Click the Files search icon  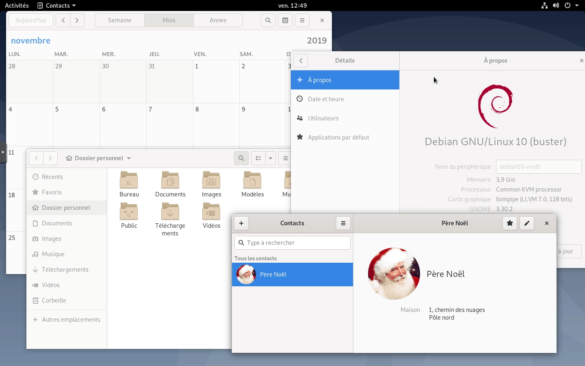241,158
